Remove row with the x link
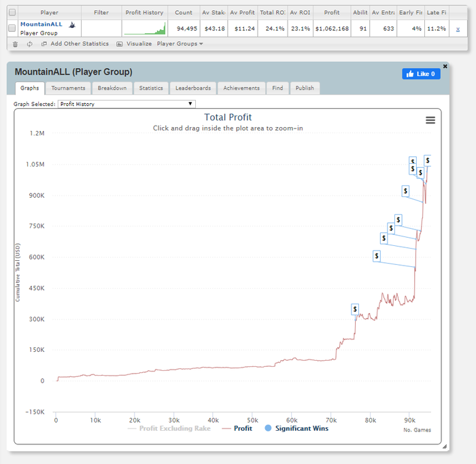 [457, 29]
